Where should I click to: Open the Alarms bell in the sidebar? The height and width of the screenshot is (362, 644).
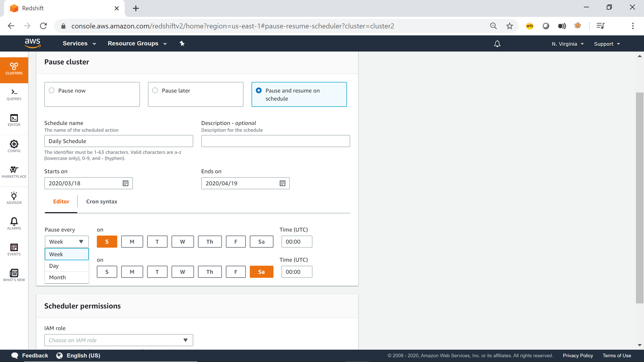(14, 224)
